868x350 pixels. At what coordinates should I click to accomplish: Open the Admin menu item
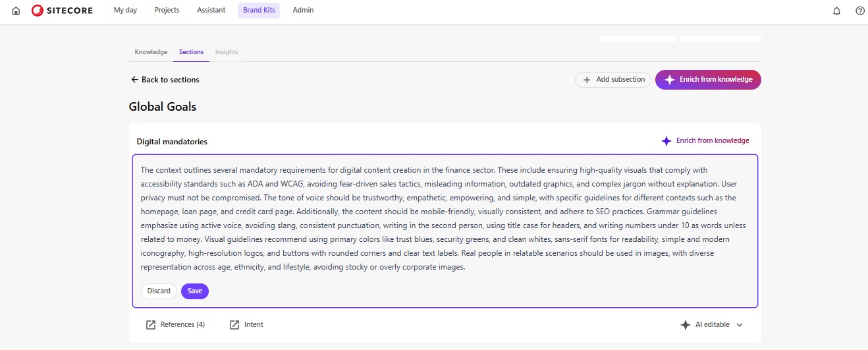[303, 11]
